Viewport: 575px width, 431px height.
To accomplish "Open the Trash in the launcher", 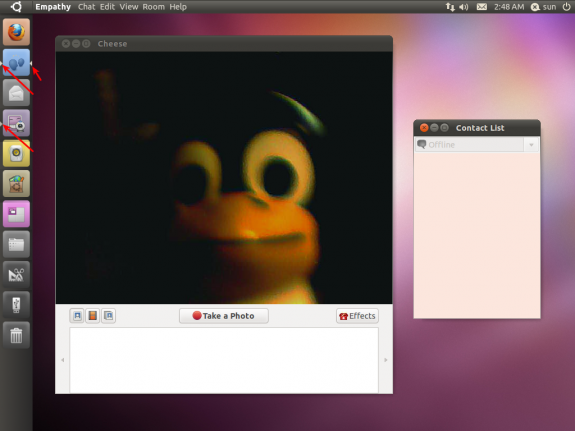I will [17, 335].
